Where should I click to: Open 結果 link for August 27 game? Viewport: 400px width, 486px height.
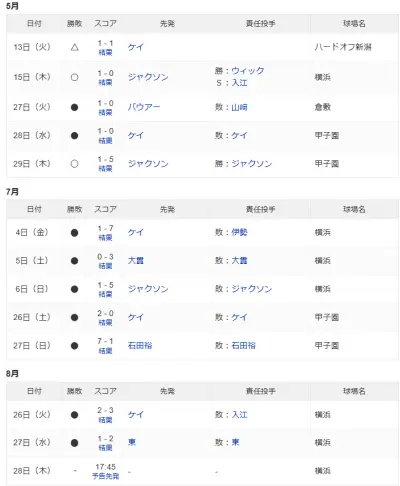(105, 448)
